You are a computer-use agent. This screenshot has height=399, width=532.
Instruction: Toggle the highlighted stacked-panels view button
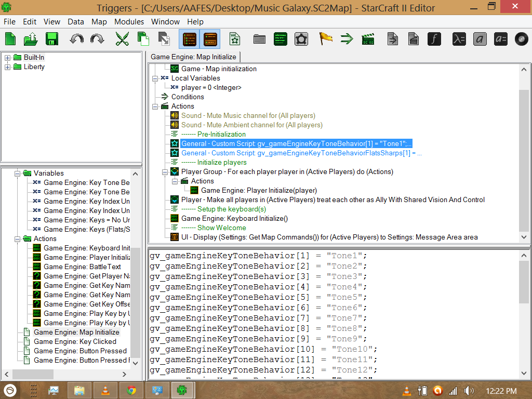pos(210,38)
